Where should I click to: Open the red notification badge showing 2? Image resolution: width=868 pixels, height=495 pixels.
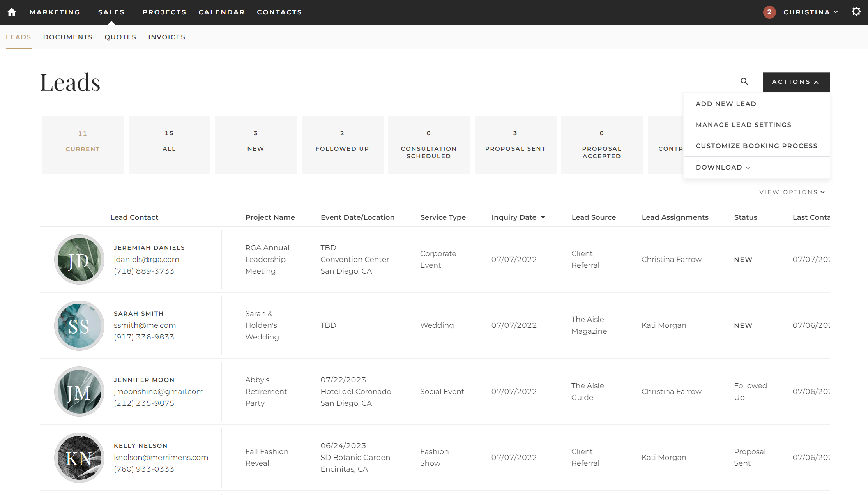point(769,12)
